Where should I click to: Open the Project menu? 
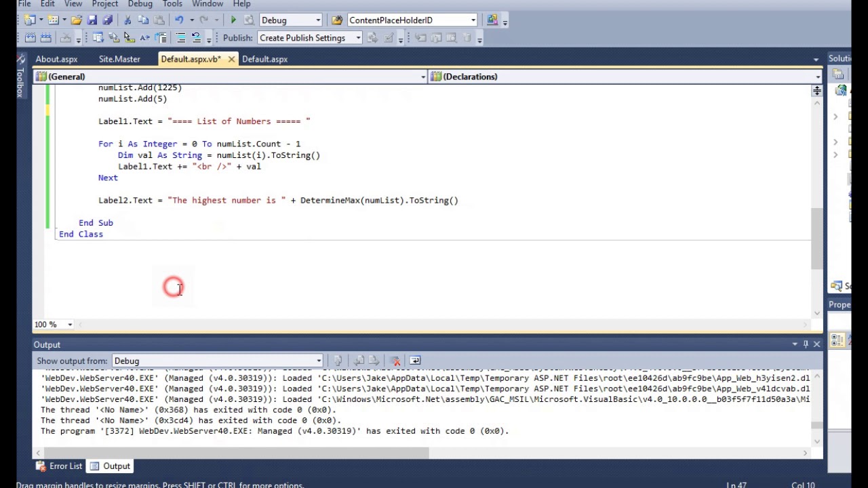(105, 4)
